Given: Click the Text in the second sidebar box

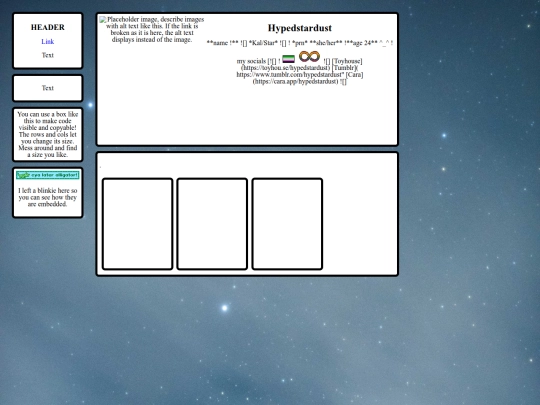Looking at the screenshot, I should click(x=48, y=88).
